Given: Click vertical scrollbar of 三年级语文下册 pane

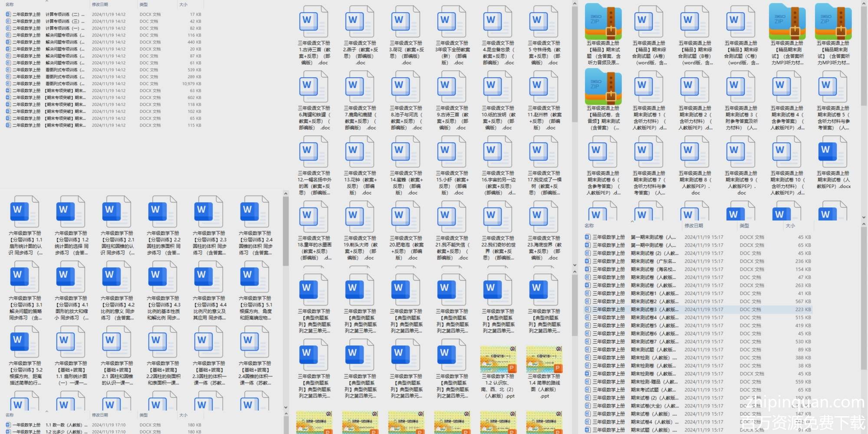Looking at the screenshot, I should click(x=575, y=65).
